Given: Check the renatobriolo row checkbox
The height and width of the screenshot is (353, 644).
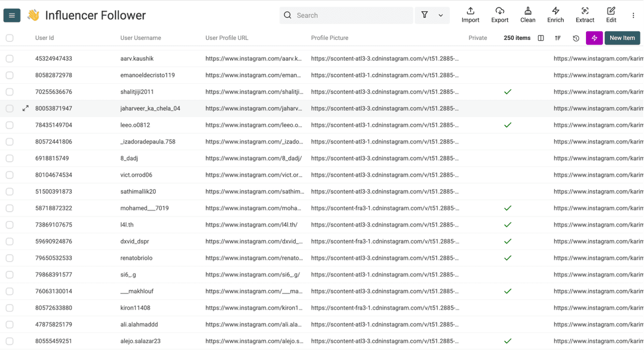Looking at the screenshot, I should coord(10,258).
